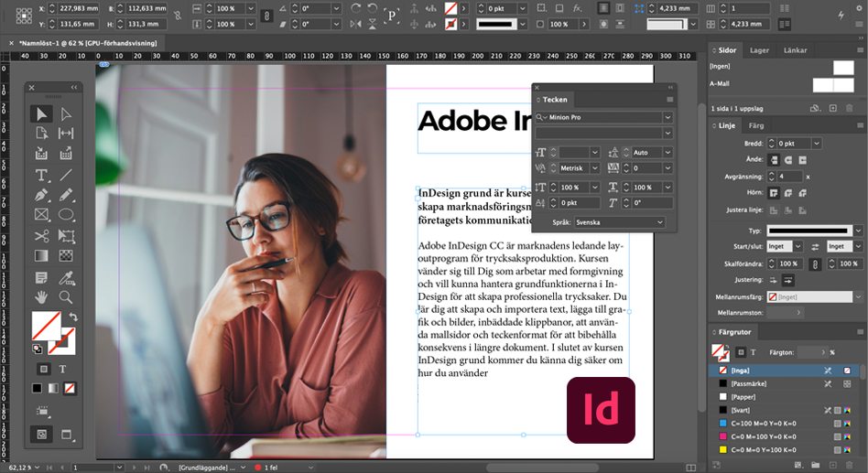This screenshot has height=473, width=868.
Task: Choose round join Hörn option
Action: point(788,193)
